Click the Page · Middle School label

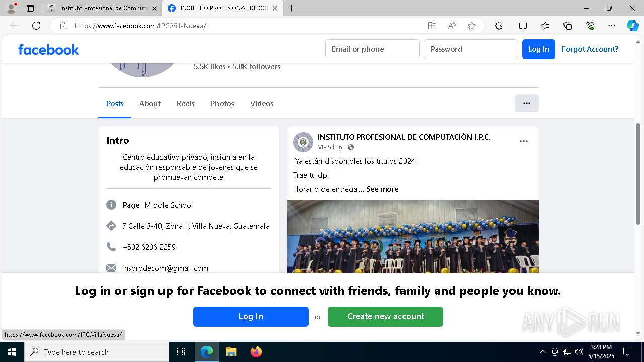(157, 205)
